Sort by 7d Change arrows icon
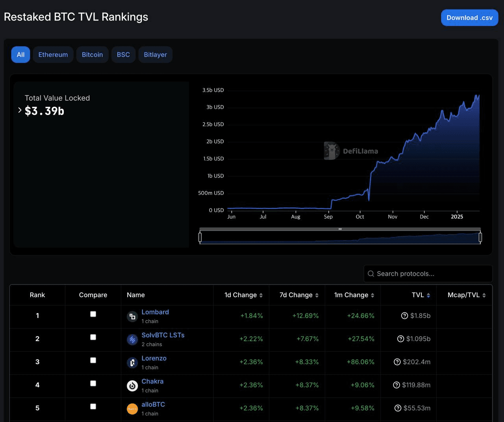 click(x=317, y=295)
